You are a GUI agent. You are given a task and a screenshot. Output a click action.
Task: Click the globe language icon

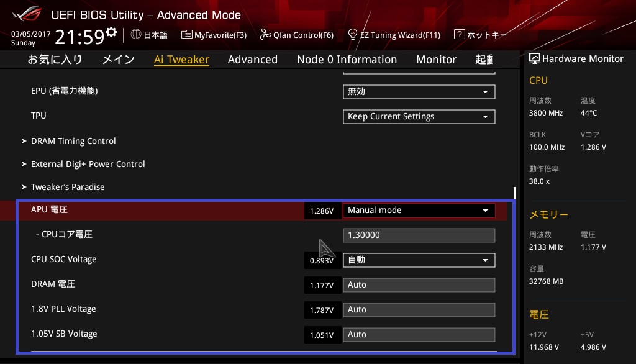pyautogui.click(x=136, y=35)
